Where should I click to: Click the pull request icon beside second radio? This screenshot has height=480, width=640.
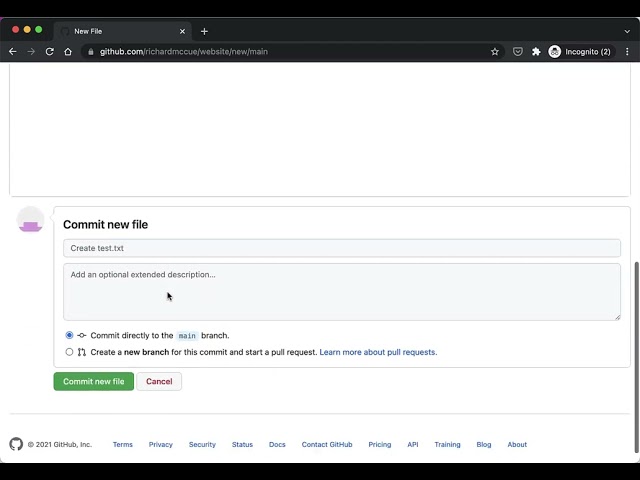coord(82,352)
